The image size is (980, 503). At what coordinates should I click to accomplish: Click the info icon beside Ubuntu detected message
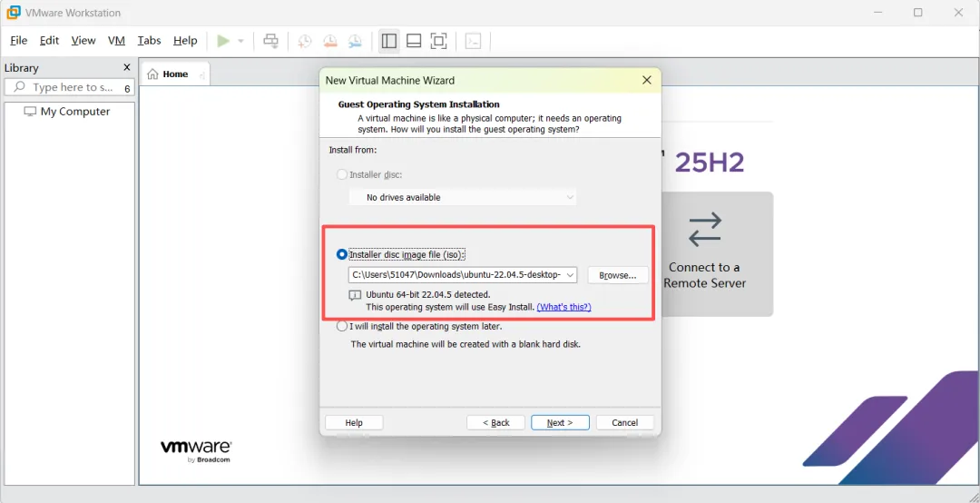coord(355,295)
